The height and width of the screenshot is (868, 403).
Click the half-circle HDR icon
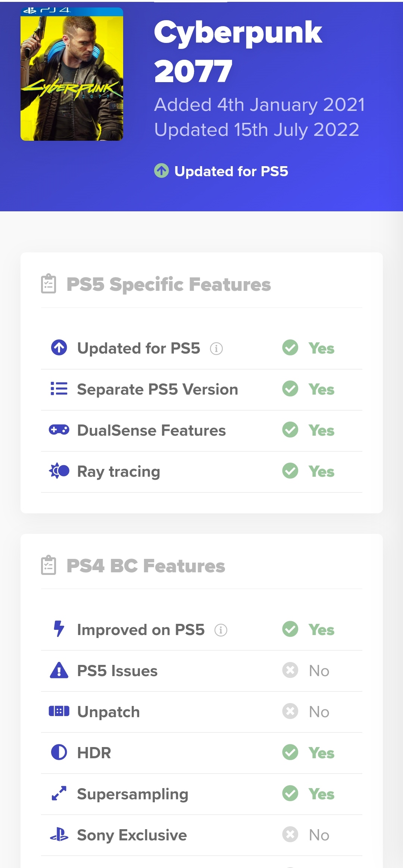(59, 752)
